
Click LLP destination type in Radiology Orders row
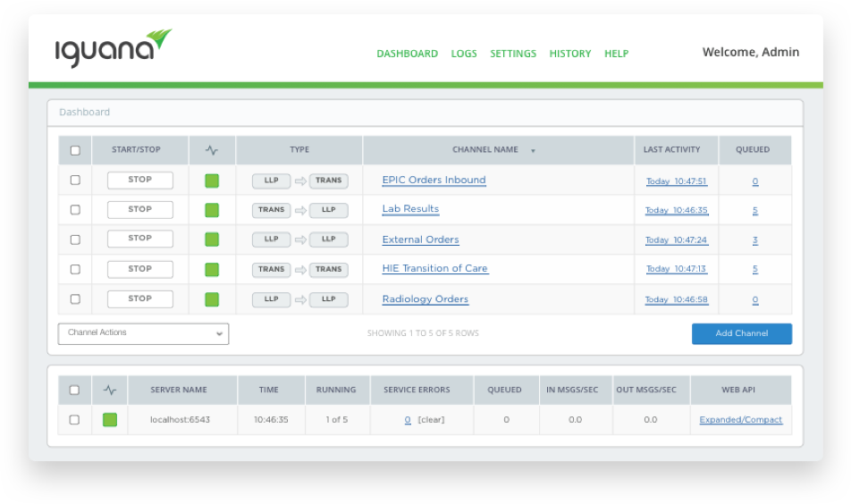coord(329,299)
